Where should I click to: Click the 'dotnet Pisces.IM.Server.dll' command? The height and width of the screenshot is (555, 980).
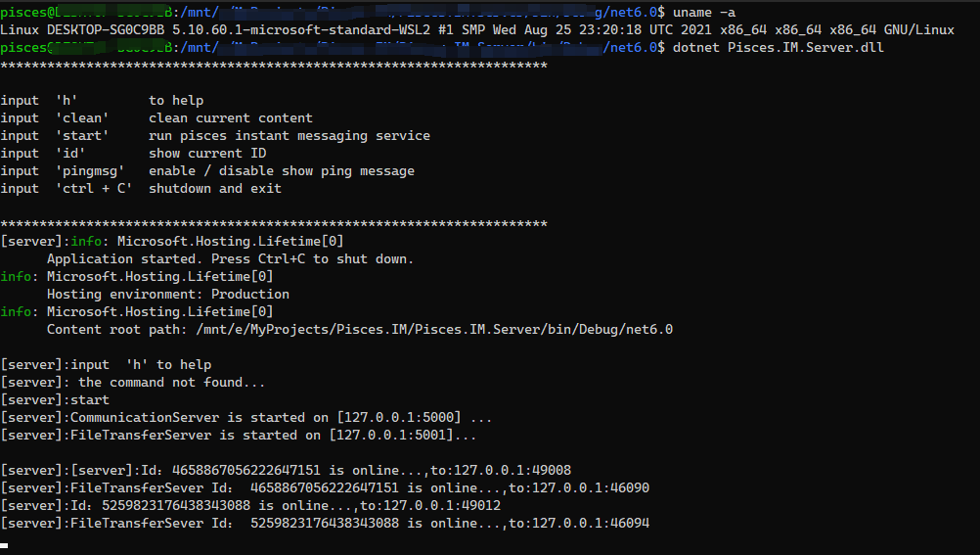pos(778,47)
